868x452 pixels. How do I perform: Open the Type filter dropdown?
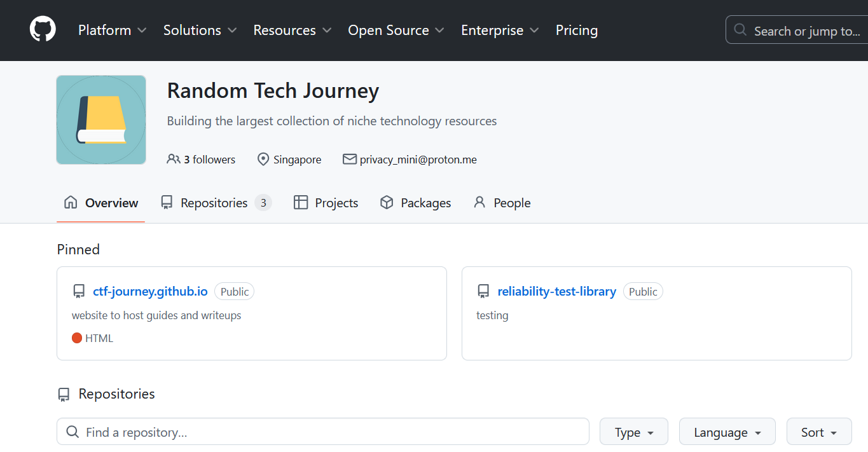click(x=633, y=432)
